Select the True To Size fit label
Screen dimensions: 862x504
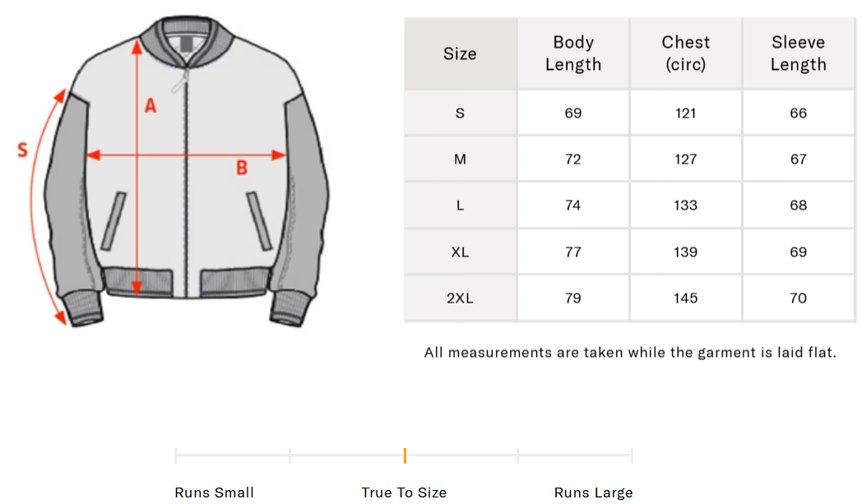point(404,492)
